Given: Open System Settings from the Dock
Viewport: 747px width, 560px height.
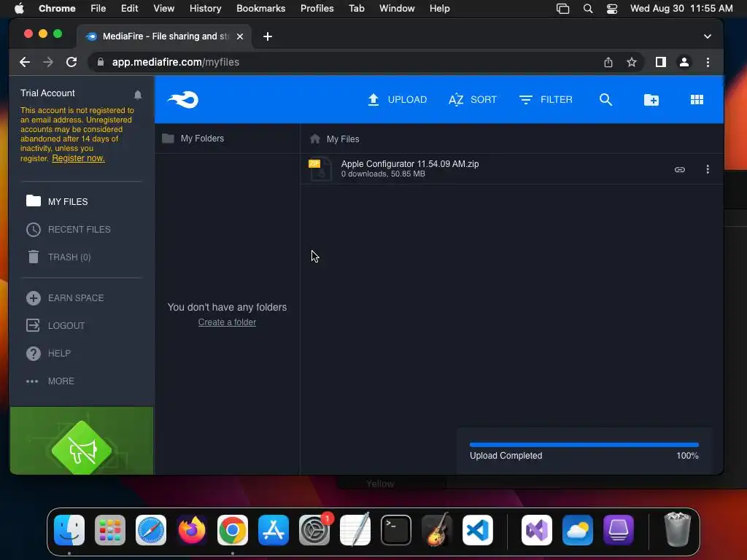Looking at the screenshot, I should point(314,530).
